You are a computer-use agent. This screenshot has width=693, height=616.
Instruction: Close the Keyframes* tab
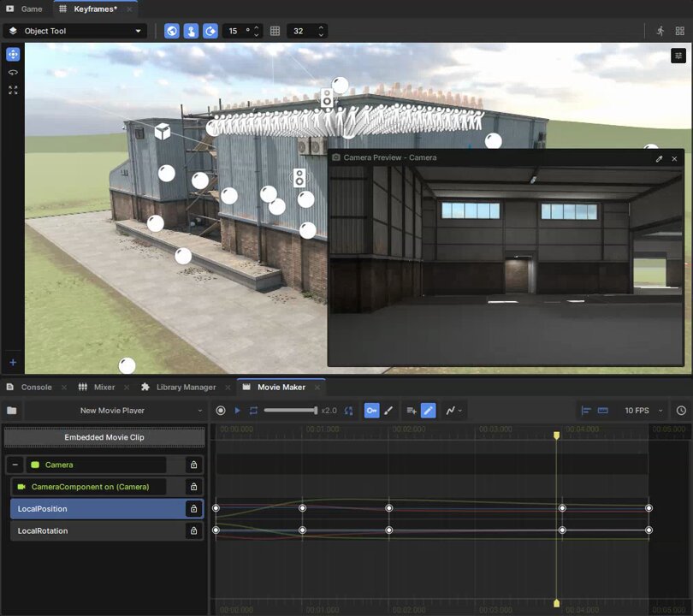(129, 9)
